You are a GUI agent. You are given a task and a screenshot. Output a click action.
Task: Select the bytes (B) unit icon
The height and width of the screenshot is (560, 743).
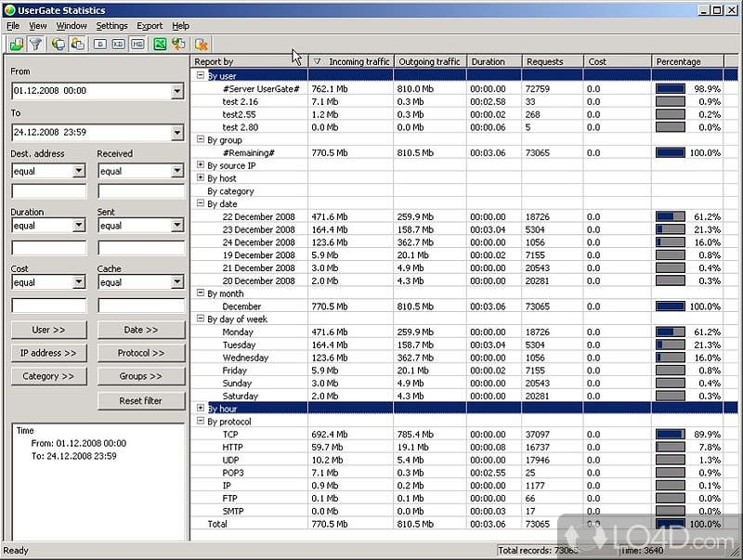100,44
